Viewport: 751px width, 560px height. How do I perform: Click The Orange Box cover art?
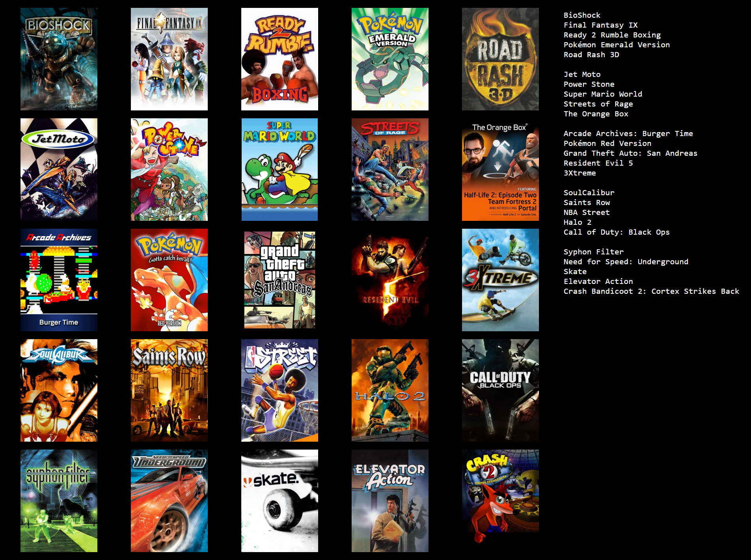tap(500, 170)
